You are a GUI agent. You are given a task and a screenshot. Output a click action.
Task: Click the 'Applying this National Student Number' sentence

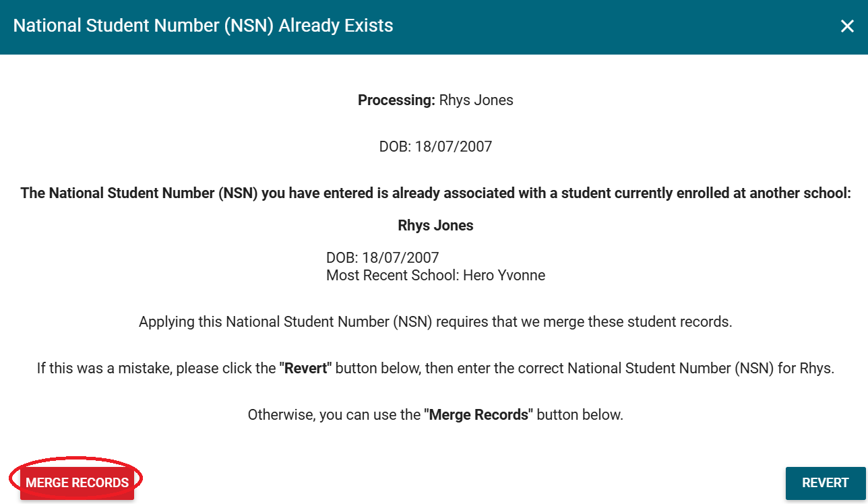pyautogui.click(x=283, y=322)
